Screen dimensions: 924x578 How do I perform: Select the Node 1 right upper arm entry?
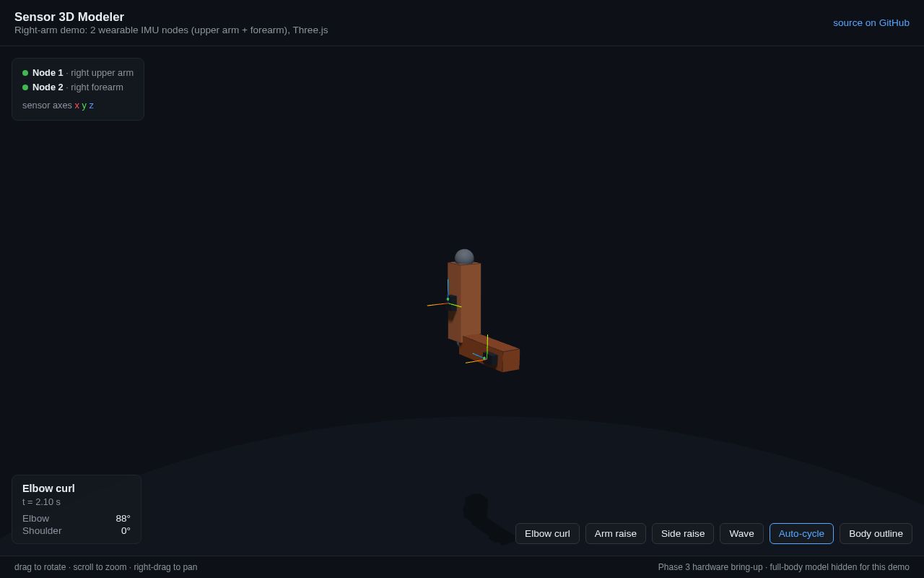click(x=78, y=73)
